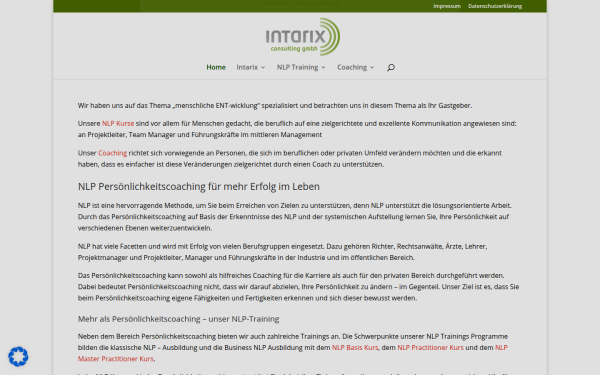The image size is (600, 375).
Task: Go to the Home menu item
Action: (x=216, y=67)
